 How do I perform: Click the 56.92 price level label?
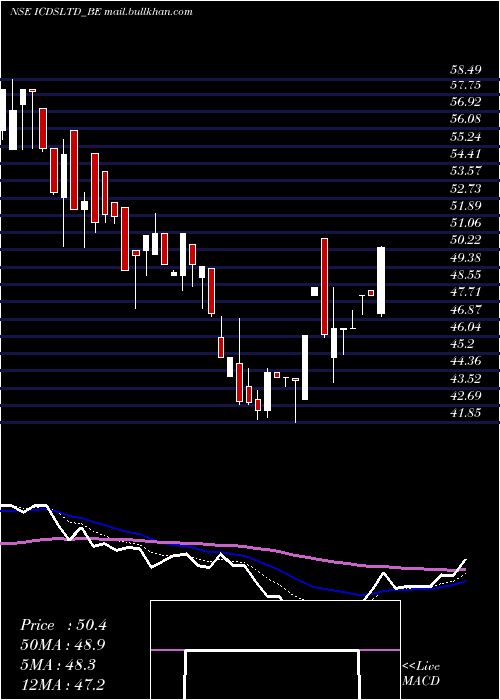[465, 102]
